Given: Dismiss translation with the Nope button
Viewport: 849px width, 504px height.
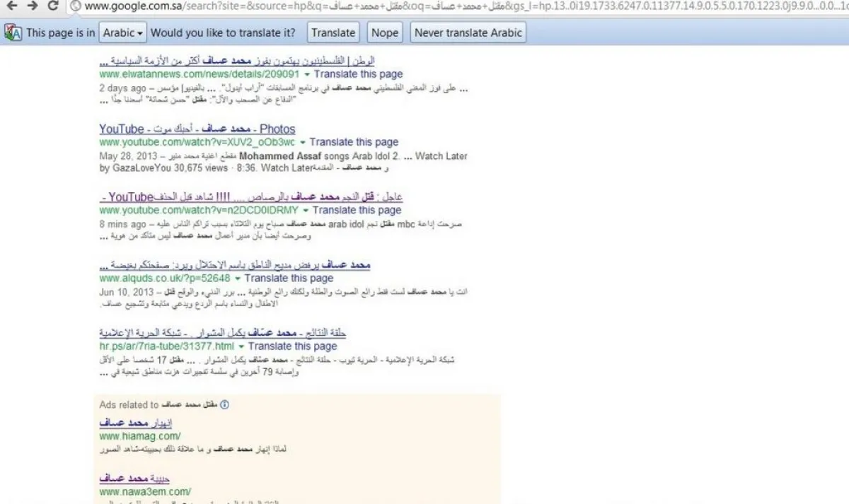Looking at the screenshot, I should [385, 33].
